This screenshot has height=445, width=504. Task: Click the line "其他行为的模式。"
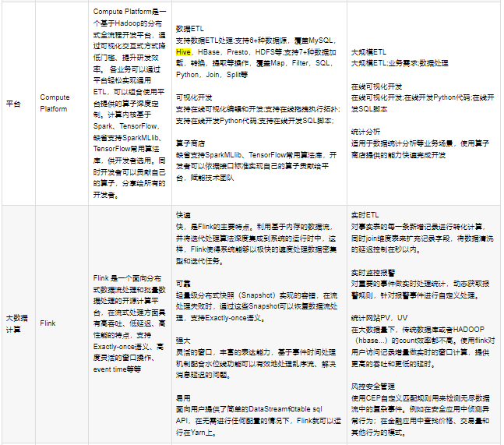point(379,433)
